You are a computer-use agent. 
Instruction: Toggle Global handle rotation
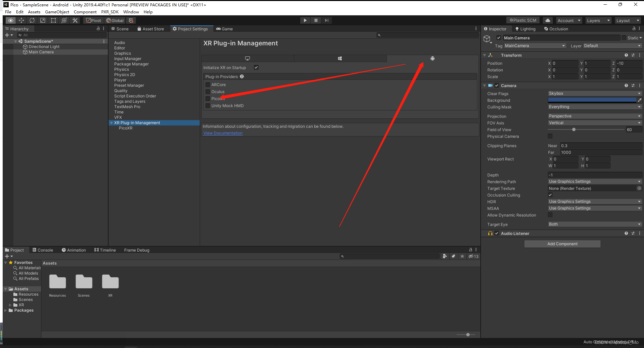coord(115,20)
